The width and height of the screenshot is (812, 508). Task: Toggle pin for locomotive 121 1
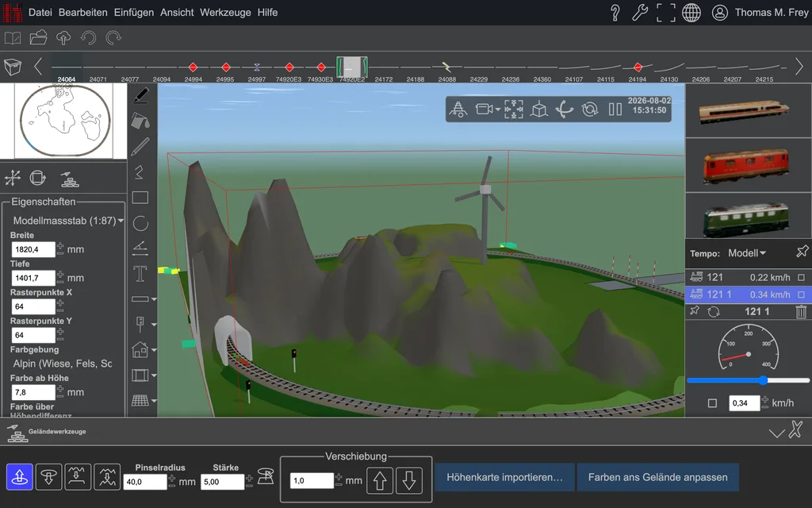[695, 311]
